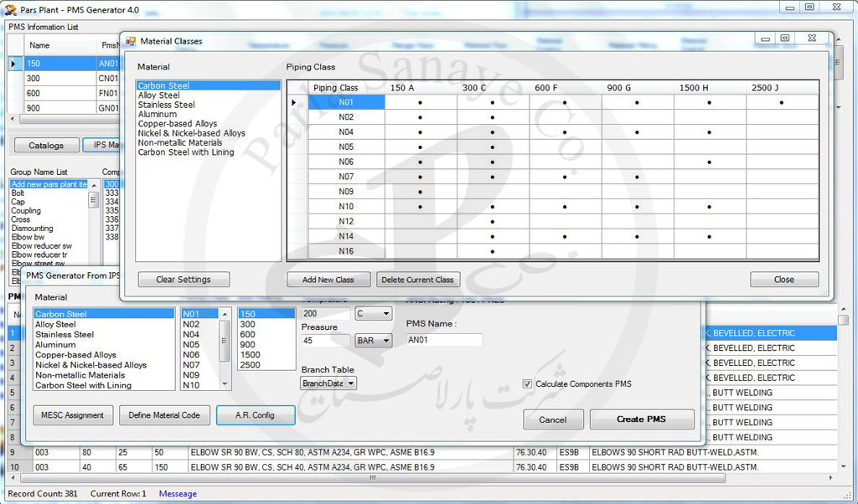Open A.R. Config
The width and height of the screenshot is (858, 504).
(x=255, y=415)
